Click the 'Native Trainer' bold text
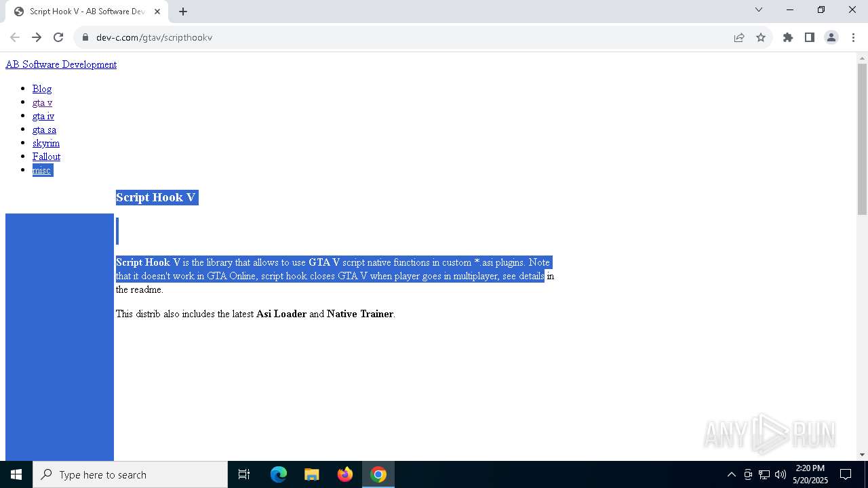 (360, 314)
